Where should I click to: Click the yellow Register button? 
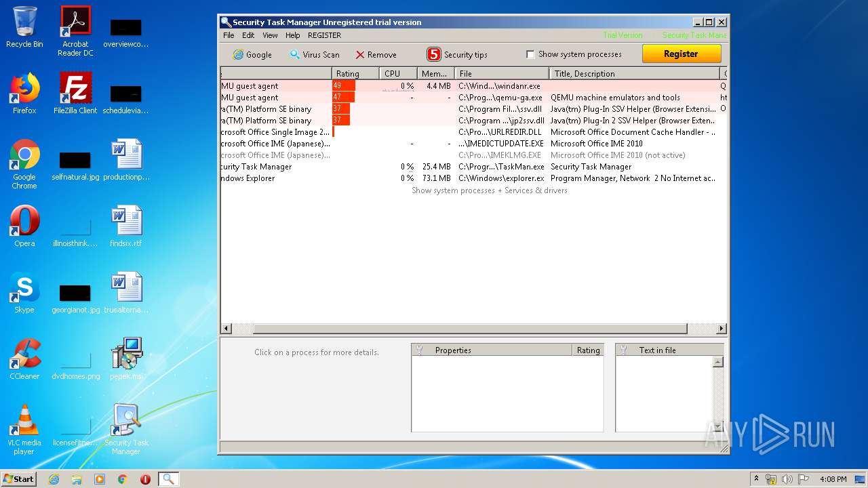point(682,54)
